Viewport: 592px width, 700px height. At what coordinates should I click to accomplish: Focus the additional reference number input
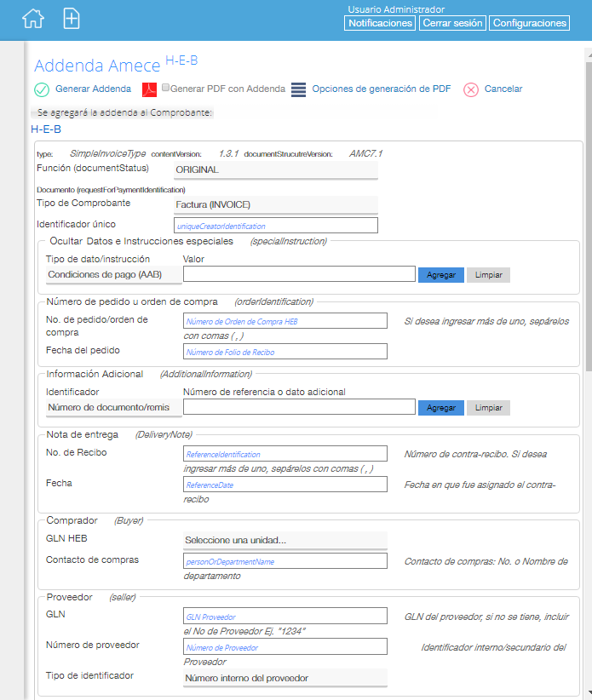pyautogui.click(x=299, y=407)
